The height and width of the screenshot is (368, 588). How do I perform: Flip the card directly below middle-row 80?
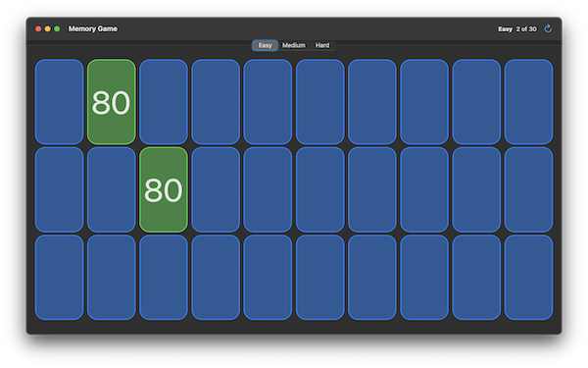click(164, 278)
